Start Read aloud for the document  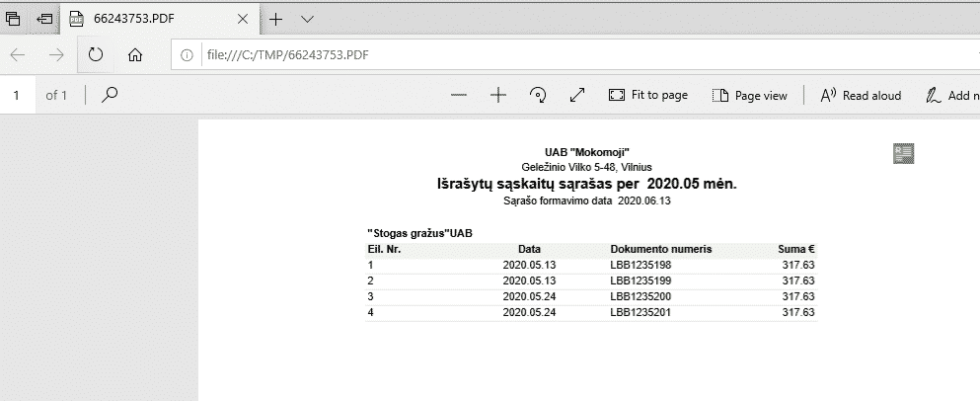[861, 96]
